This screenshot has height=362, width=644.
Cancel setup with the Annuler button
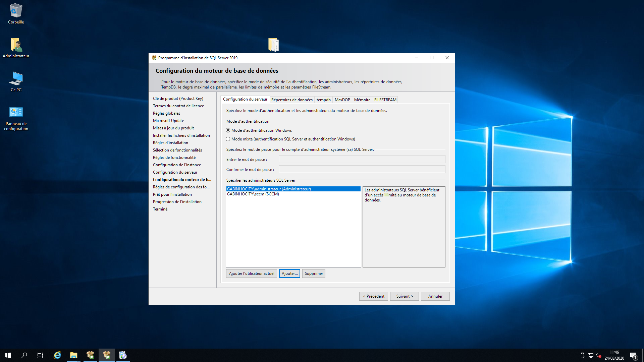point(435,296)
